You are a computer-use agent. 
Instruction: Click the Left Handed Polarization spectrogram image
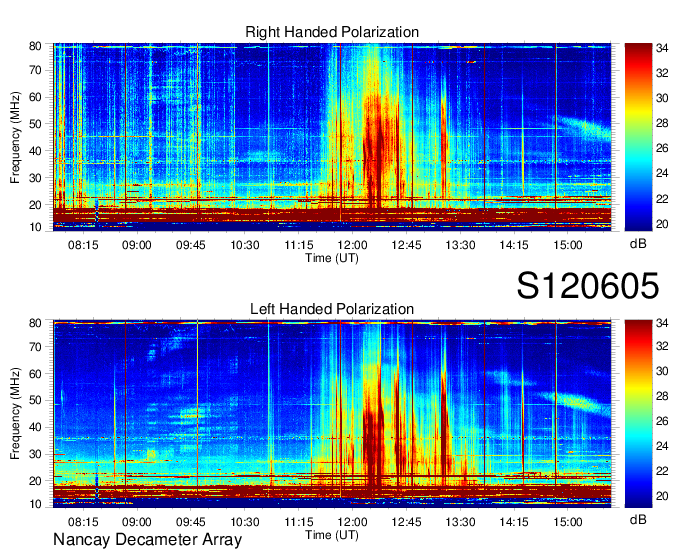332,414
